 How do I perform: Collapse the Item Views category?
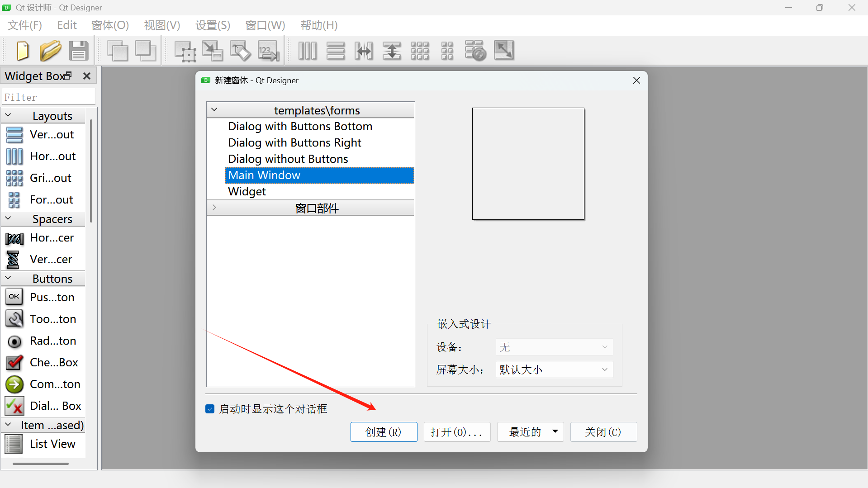tap(8, 425)
